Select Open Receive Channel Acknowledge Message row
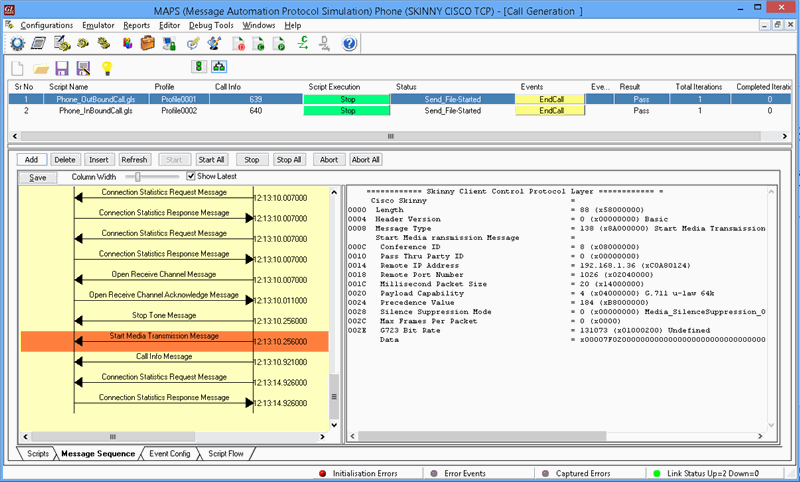Screen dimensions: 800x482 pos(174,300)
